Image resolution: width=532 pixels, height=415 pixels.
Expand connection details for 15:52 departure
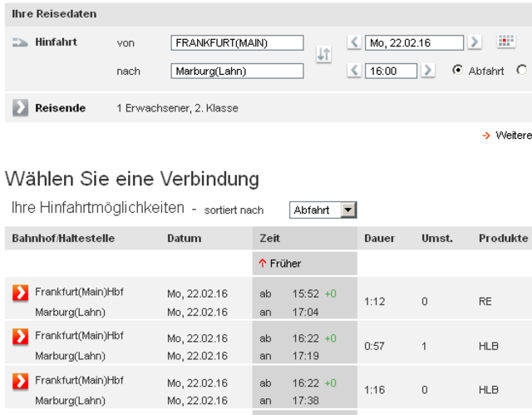20,294
